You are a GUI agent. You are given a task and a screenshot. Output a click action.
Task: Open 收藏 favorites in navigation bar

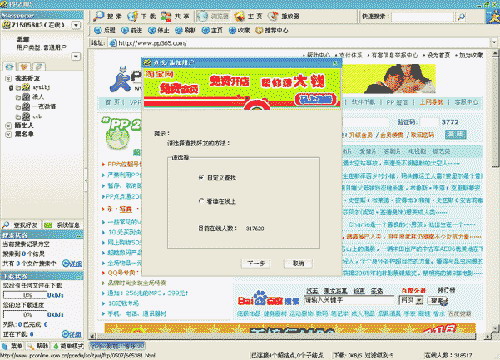pyautogui.click(x=239, y=30)
